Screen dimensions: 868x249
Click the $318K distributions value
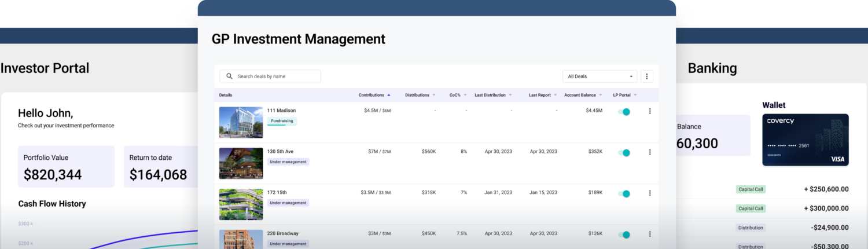click(428, 193)
